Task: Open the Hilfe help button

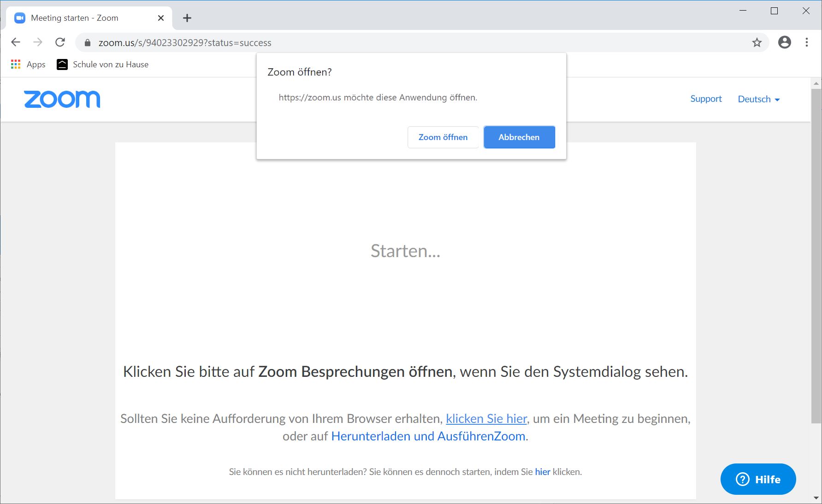Action: tap(758, 479)
